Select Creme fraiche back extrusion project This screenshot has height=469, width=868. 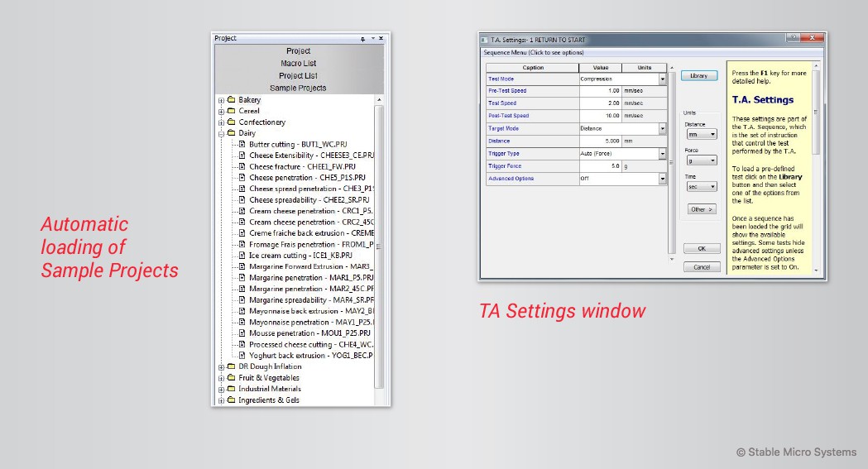click(312, 232)
